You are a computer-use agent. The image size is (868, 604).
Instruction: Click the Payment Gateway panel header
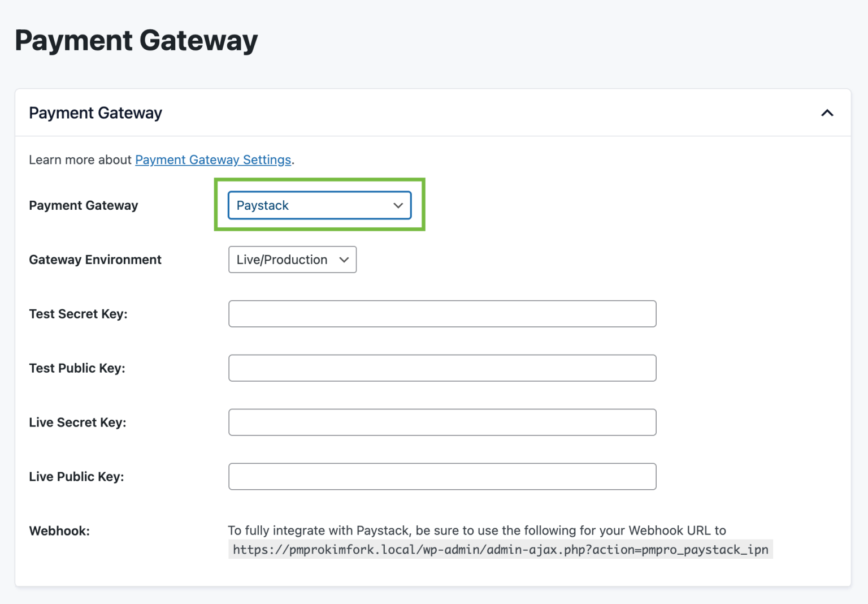point(95,113)
